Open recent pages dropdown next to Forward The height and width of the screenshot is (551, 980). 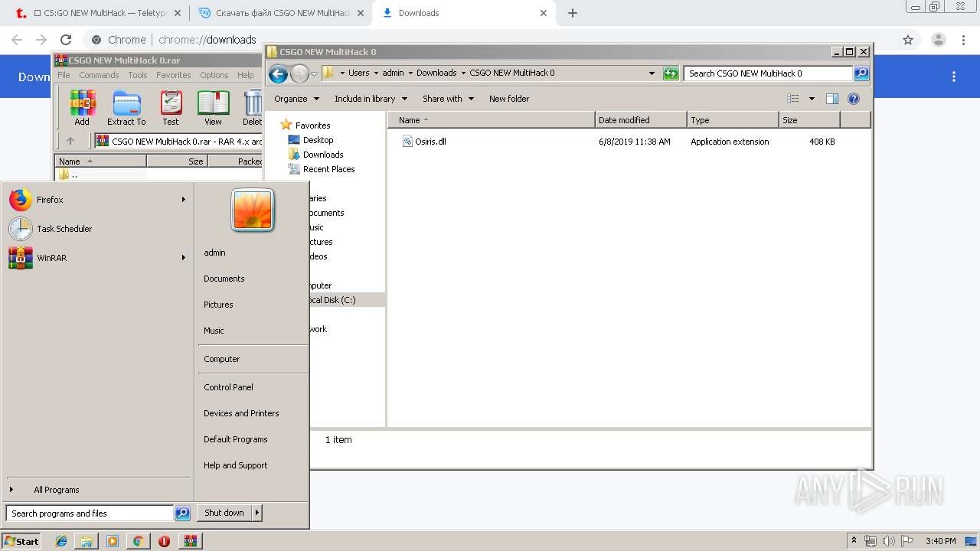pos(314,74)
